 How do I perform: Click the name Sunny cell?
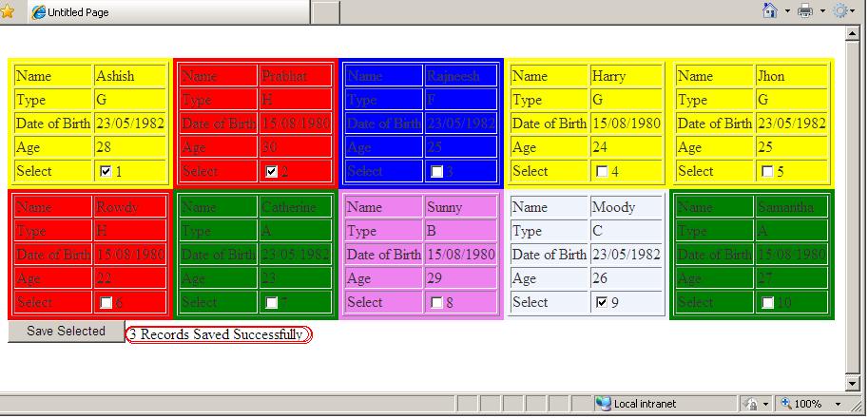pyautogui.click(x=460, y=207)
